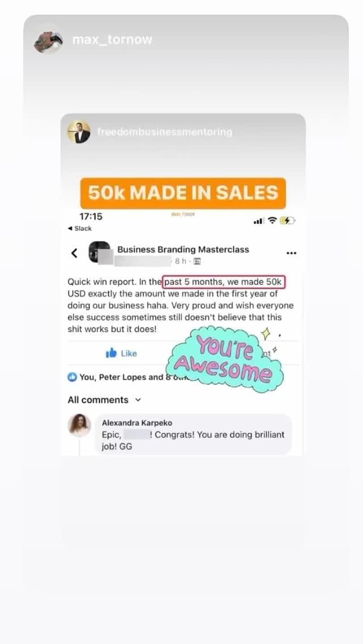Like the post with thumbs-up
Viewport: 363px width, 644px height.
click(x=121, y=353)
